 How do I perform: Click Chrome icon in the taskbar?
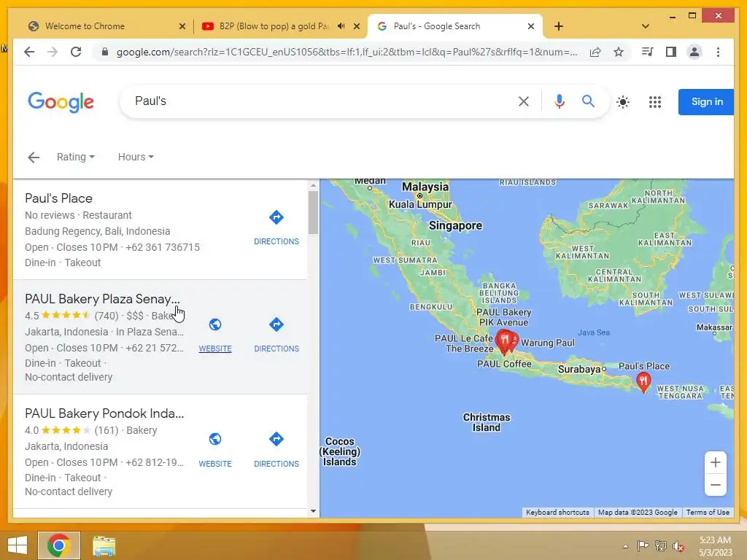[x=59, y=545]
